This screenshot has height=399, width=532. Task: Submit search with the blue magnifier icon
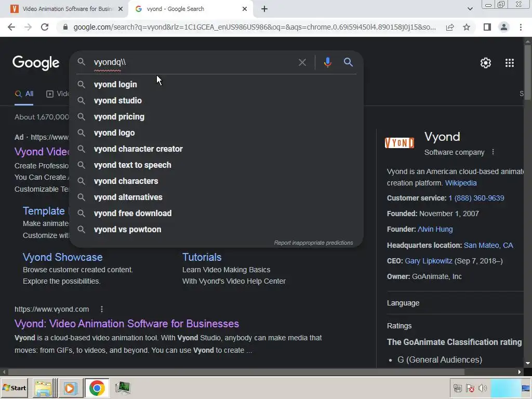point(348,62)
